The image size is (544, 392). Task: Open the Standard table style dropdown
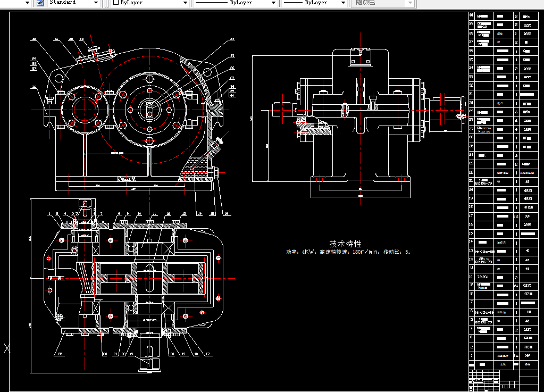96,3
